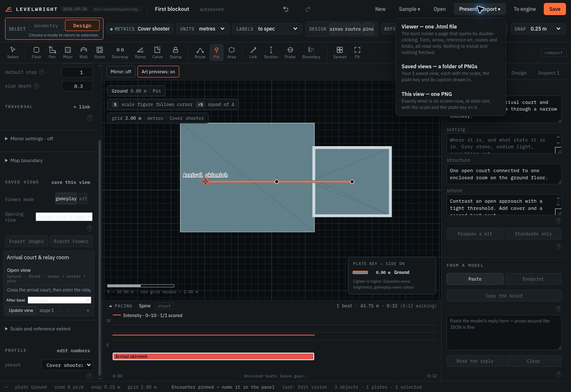Toggle the areas design layer
This screenshot has width=571, height=392.
336,29
